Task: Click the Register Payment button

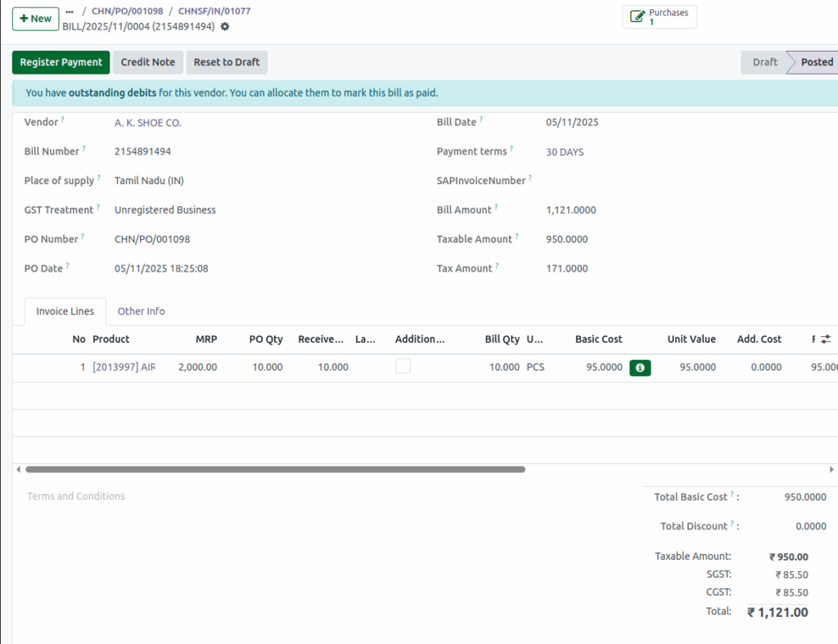Action: coord(61,61)
